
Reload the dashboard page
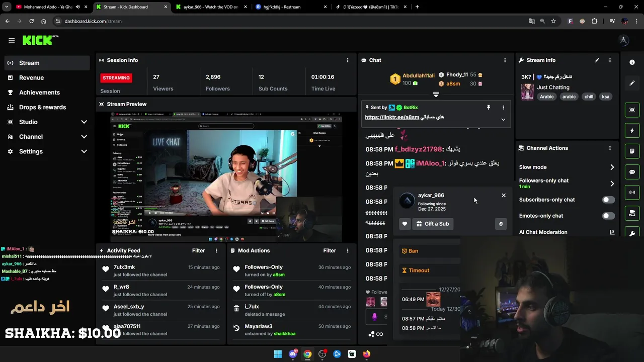[x=31, y=21]
